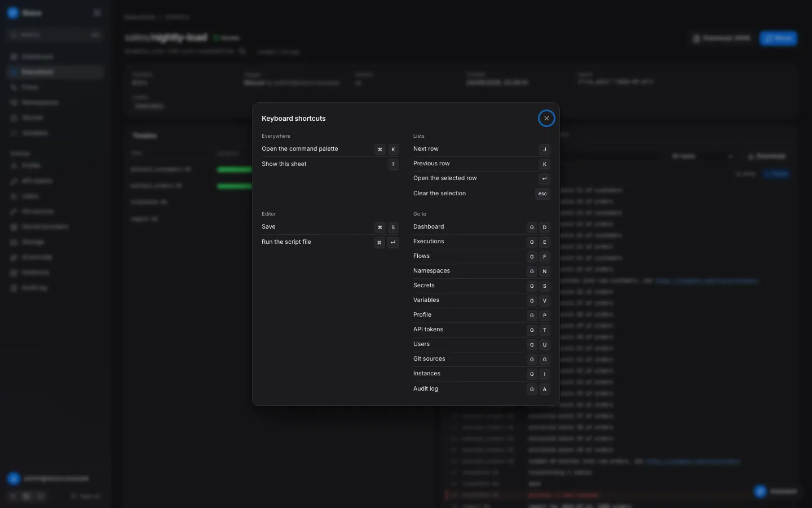This screenshot has width=812, height=508.
Task: Click the 'Editor' section heading
Action: click(x=268, y=214)
